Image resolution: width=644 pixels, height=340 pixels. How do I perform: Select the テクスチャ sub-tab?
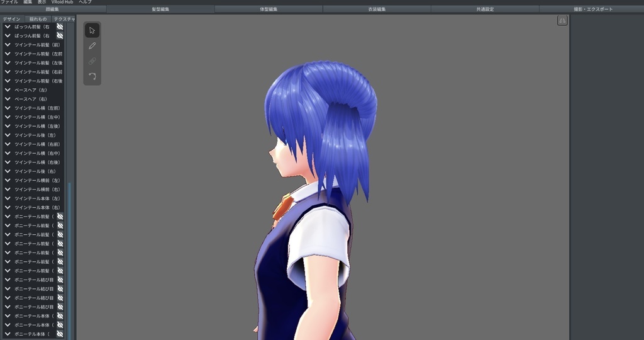tap(64, 19)
